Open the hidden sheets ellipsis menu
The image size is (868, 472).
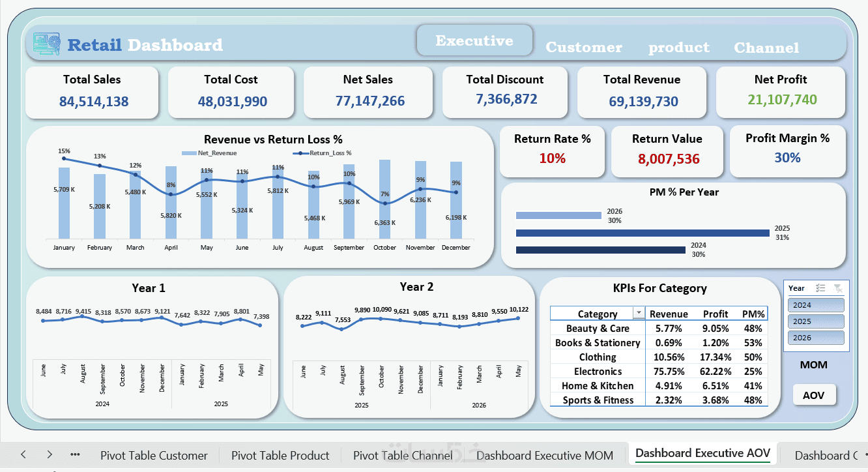(x=75, y=454)
